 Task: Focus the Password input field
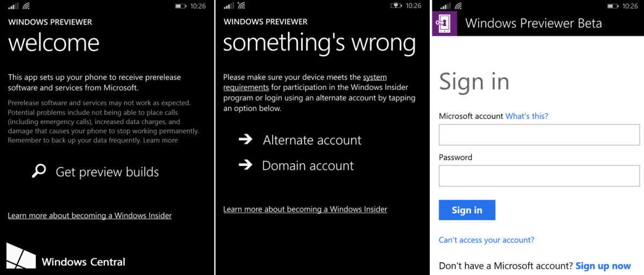point(539,176)
